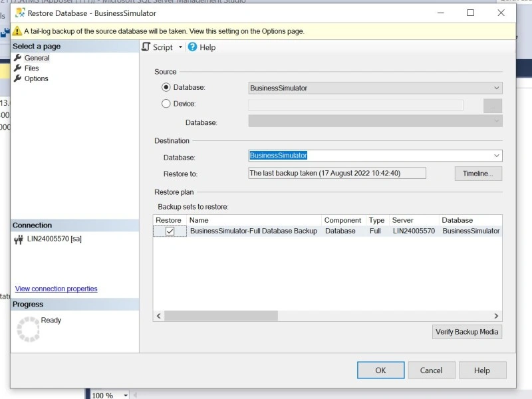Click the connection icon beside LIN24005570

point(19,239)
